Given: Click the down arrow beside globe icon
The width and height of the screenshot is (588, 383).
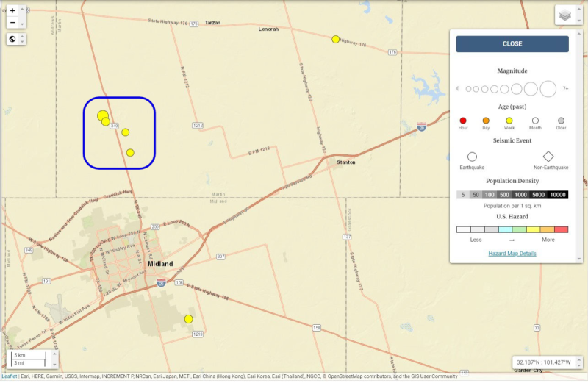Looking at the screenshot, I should [24, 41].
